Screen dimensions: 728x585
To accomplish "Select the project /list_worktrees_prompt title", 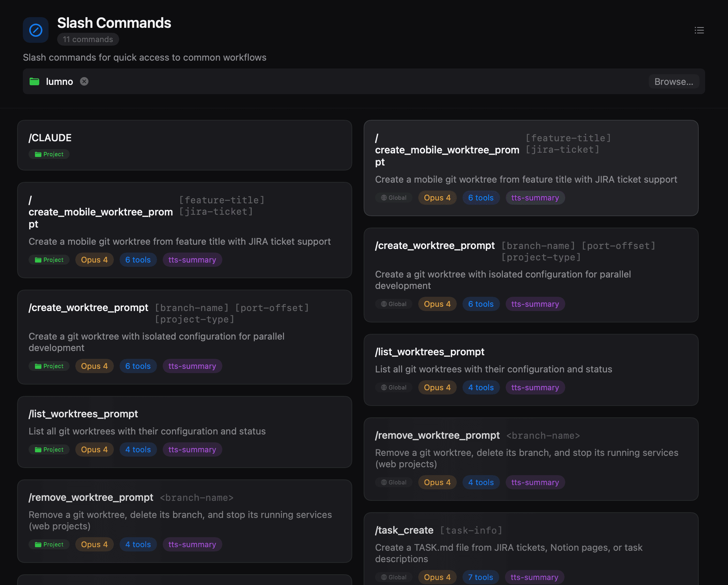I will [83, 414].
